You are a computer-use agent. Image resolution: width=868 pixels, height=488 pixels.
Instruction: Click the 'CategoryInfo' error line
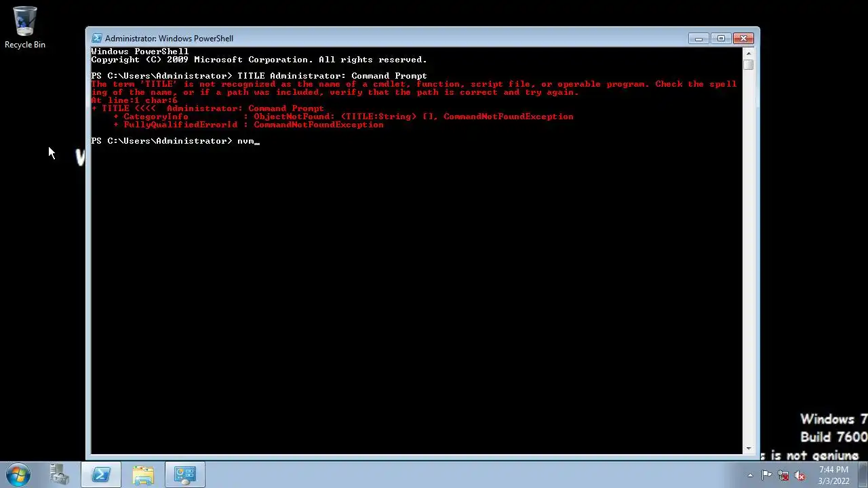click(x=343, y=117)
